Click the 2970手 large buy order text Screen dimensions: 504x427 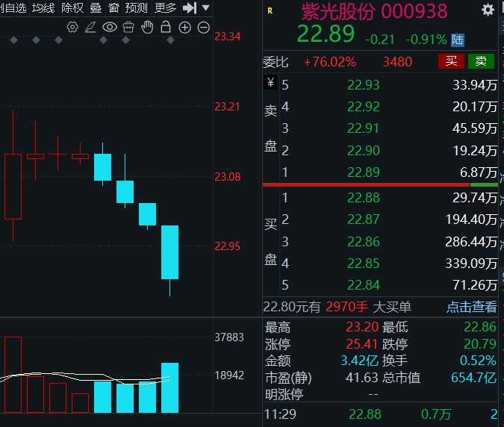346,307
